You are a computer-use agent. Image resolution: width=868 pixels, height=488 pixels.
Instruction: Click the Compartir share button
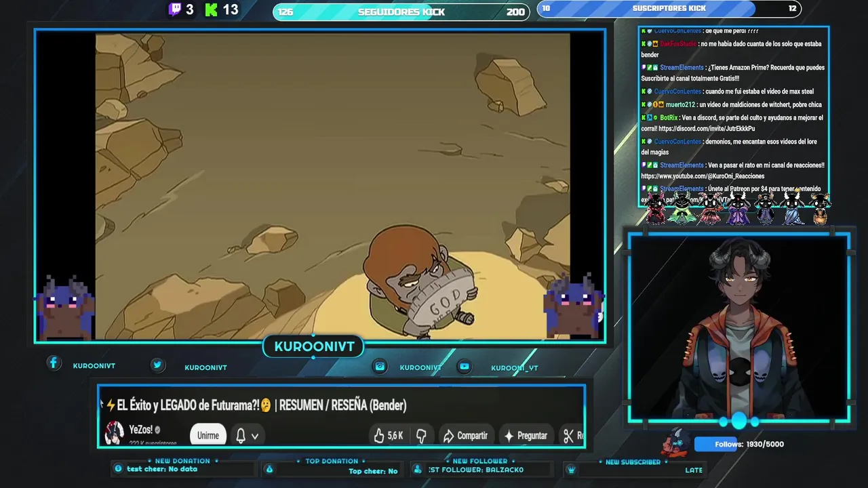click(465, 436)
